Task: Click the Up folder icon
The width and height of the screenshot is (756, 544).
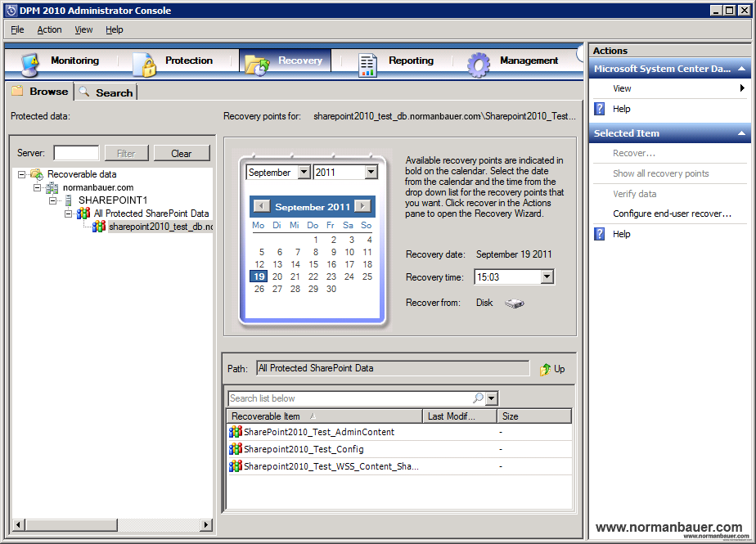Action: coord(545,369)
